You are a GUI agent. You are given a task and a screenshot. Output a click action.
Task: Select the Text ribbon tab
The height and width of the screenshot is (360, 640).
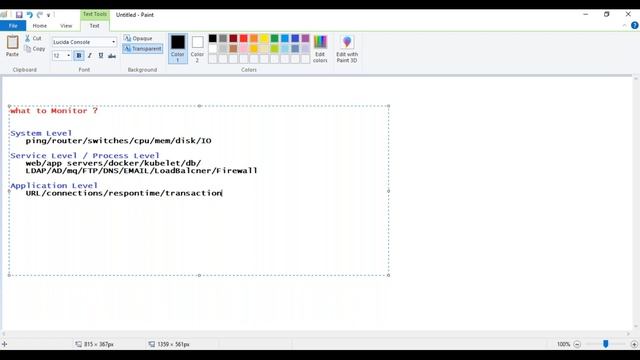click(94, 26)
